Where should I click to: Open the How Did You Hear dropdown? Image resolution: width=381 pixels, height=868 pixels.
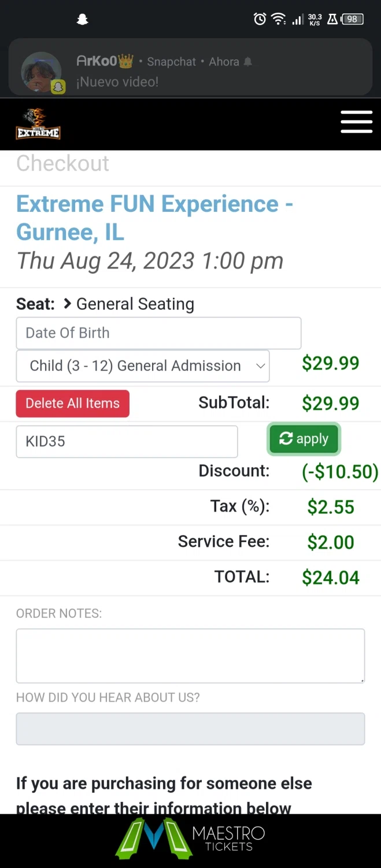[x=190, y=729]
